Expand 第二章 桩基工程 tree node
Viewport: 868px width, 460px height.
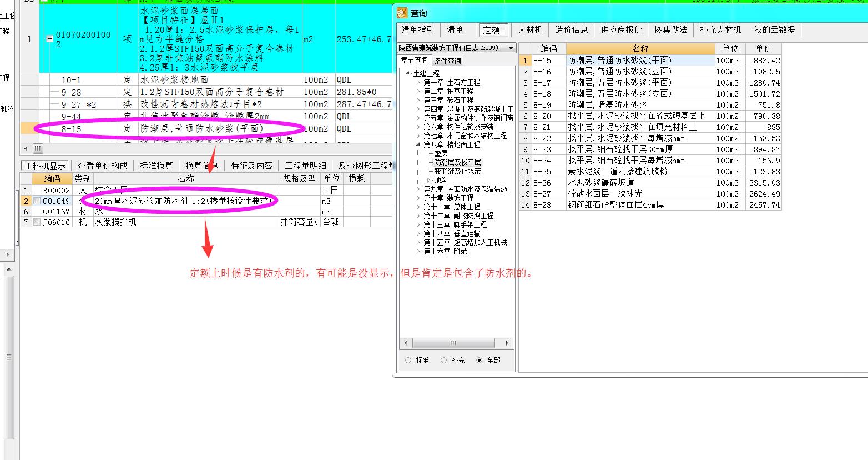point(418,91)
